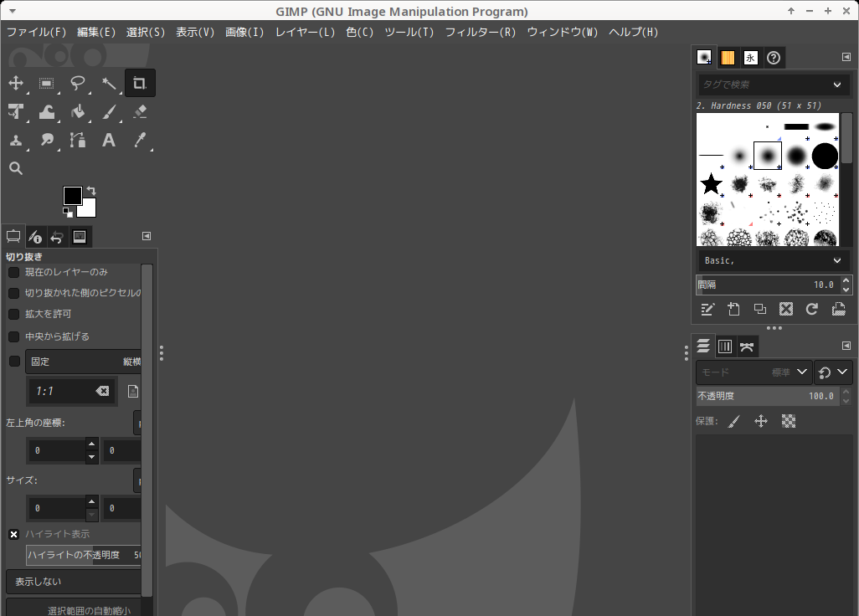This screenshot has width=859, height=616.
Task: Select the Eraser tool
Action: [x=140, y=111]
